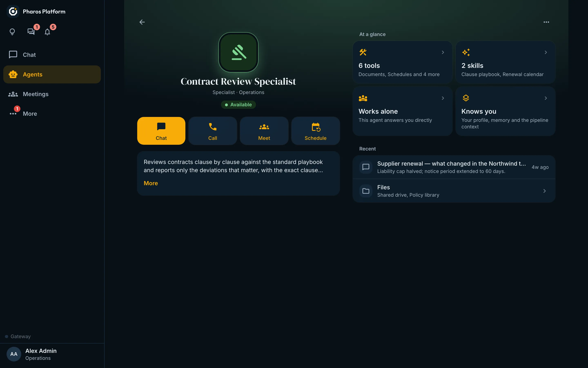The width and height of the screenshot is (588, 368).
Task: Expand the Works alone card chevron
Action: (x=443, y=98)
